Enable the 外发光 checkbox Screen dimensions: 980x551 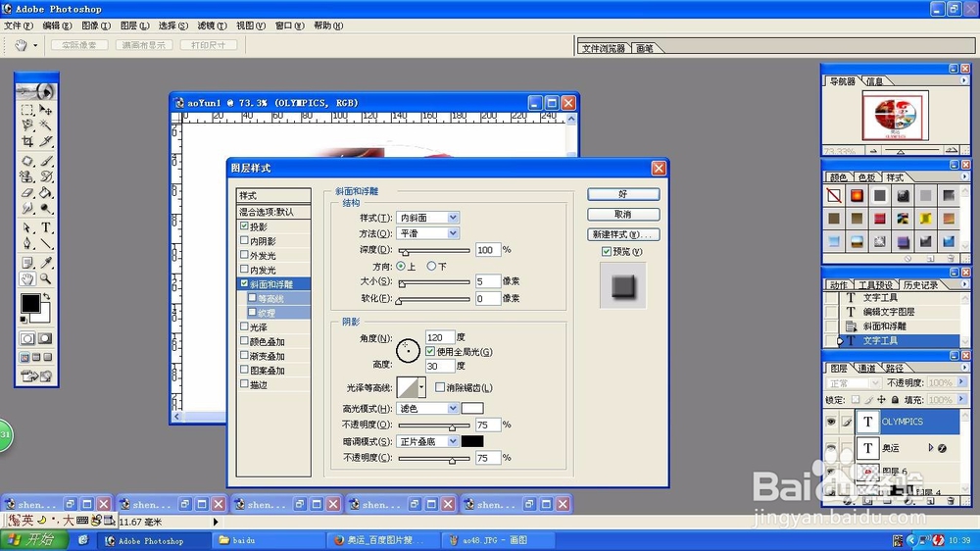[244, 255]
